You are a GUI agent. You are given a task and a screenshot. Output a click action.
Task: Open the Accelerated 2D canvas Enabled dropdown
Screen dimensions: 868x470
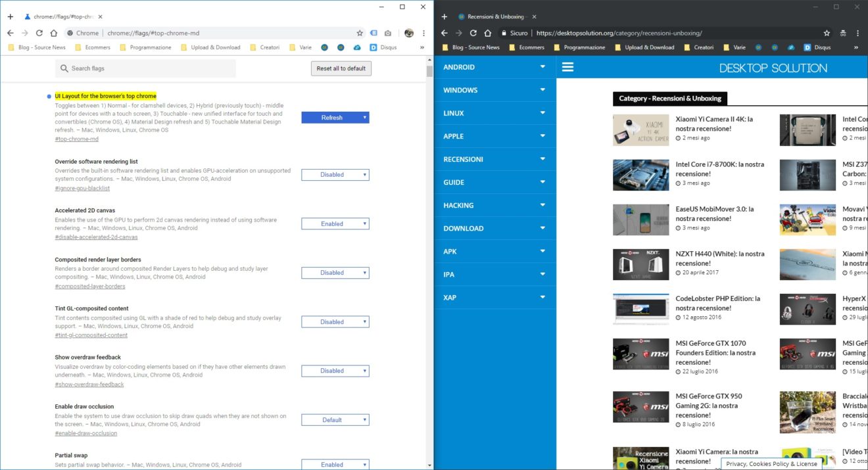pyautogui.click(x=335, y=223)
